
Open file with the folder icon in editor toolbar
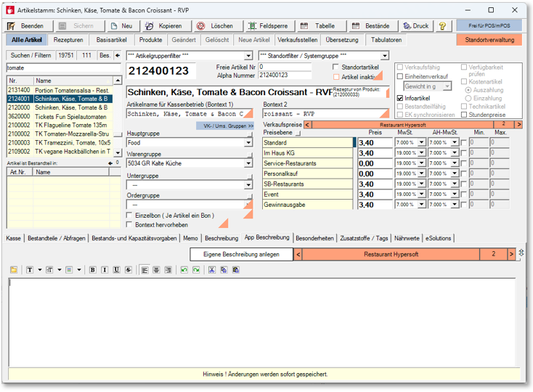[14, 270]
